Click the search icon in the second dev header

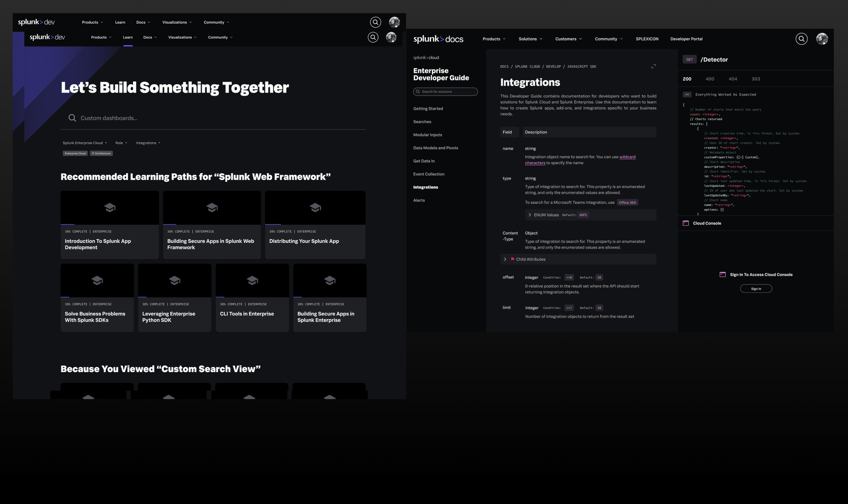click(373, 37)
